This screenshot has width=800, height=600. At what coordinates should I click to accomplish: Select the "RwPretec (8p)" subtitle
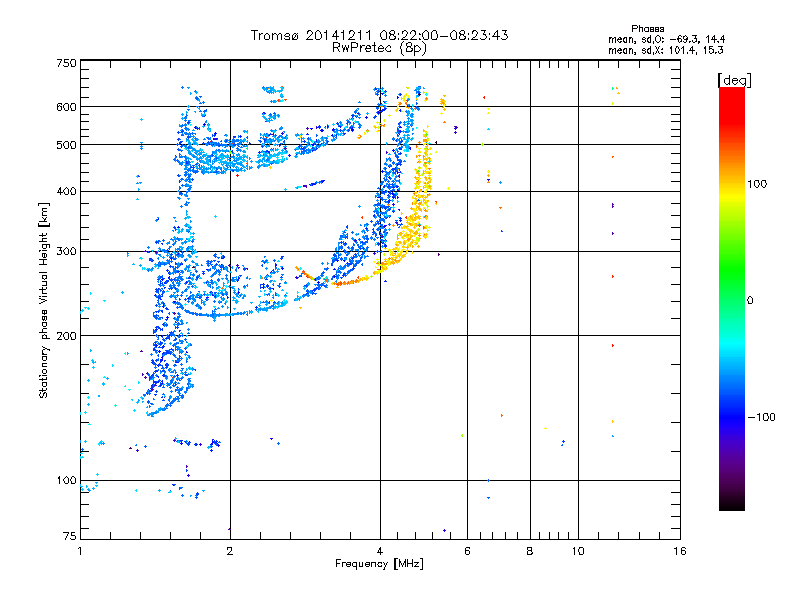pos(379,48)
